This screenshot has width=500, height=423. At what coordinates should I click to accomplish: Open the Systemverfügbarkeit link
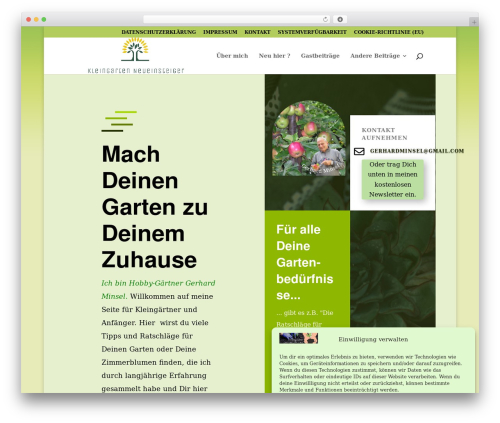pyautogui.click(x=312, y=32)
